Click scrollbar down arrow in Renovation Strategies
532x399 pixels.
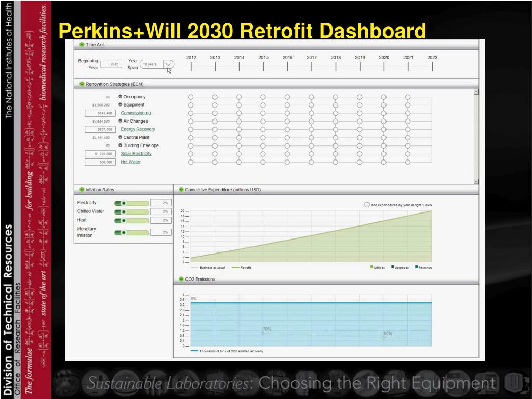pos(476,181)
